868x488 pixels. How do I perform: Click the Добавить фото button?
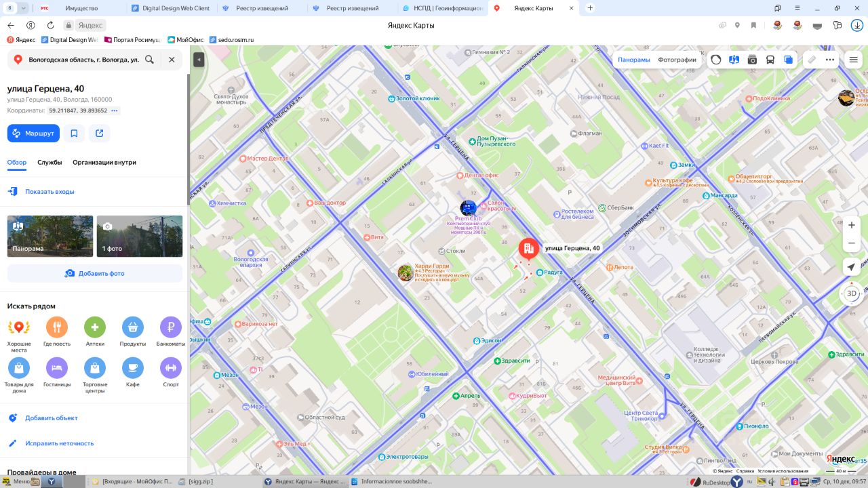pos(95,274)
